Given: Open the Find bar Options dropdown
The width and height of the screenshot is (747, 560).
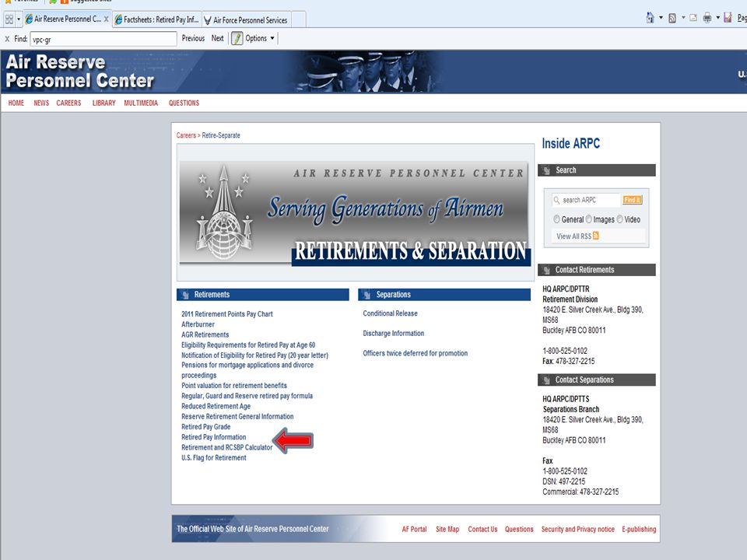Looking at the screenshot, I should click(x=260, y=38).
